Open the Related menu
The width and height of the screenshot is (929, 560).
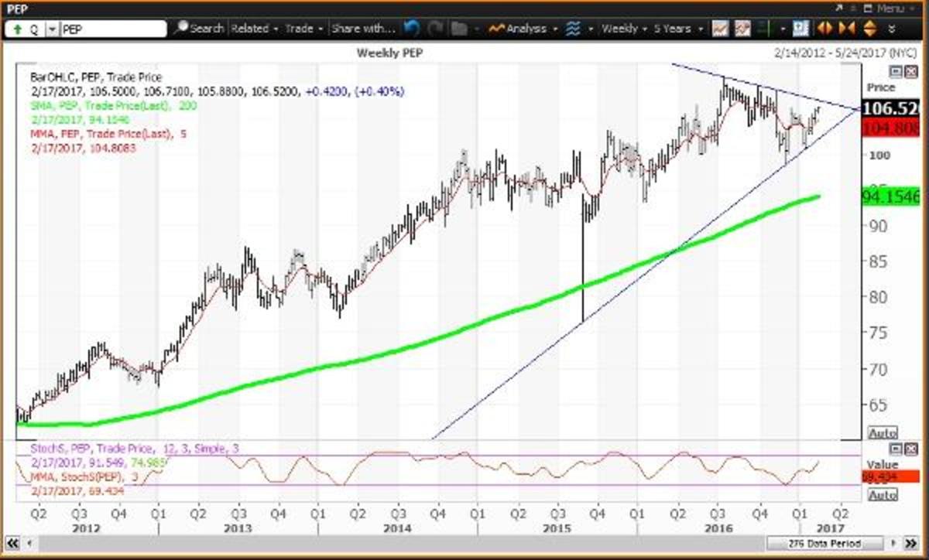(253, 29)
